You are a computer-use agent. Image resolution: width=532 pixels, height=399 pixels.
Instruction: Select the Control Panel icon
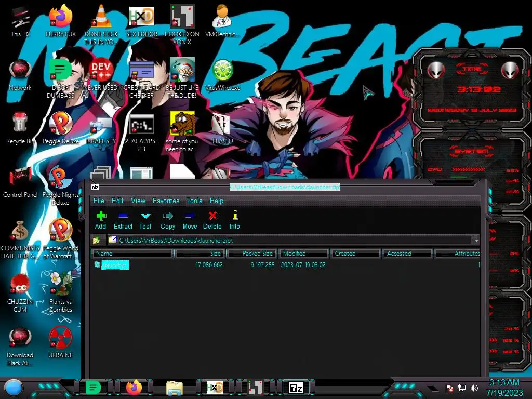pyautogui.click(x=20, y=182)
